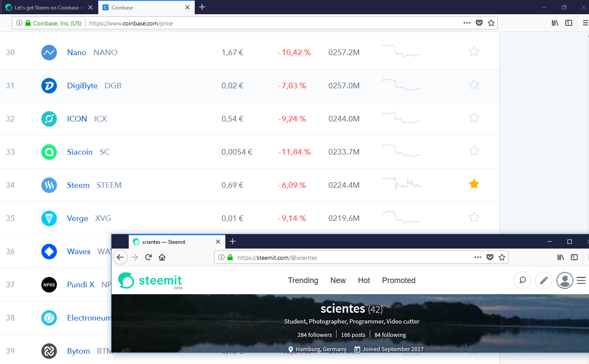Open Library icon in Coinbase browser toolbar
The height and width of the screenshot is (364, 589).
click(x=555, y=23)
